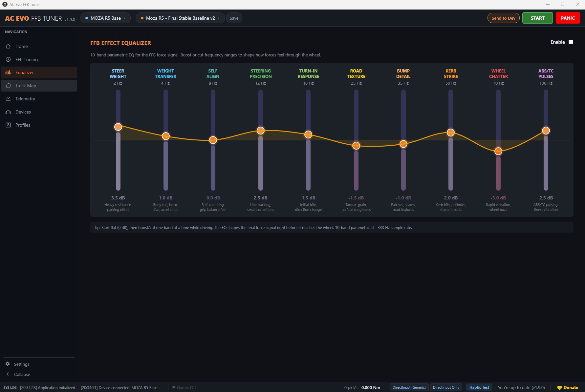
Task: Click the Track Map circle icon
Action: (8, 86)
